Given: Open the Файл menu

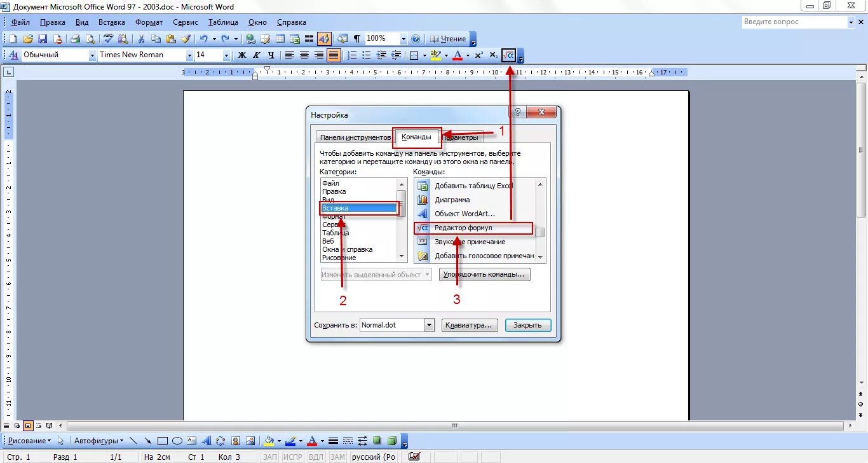Looking at the screenshot, I should [x=20, y=22].
